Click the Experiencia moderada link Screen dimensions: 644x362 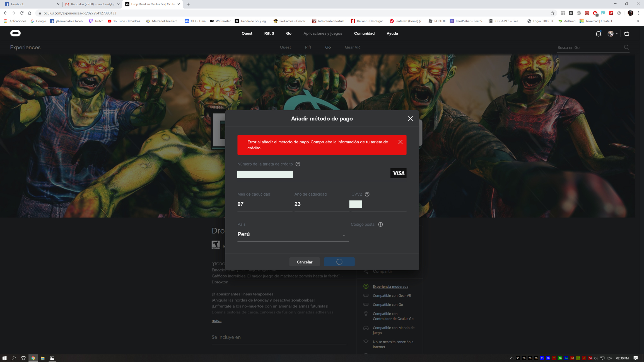[390, 286]
